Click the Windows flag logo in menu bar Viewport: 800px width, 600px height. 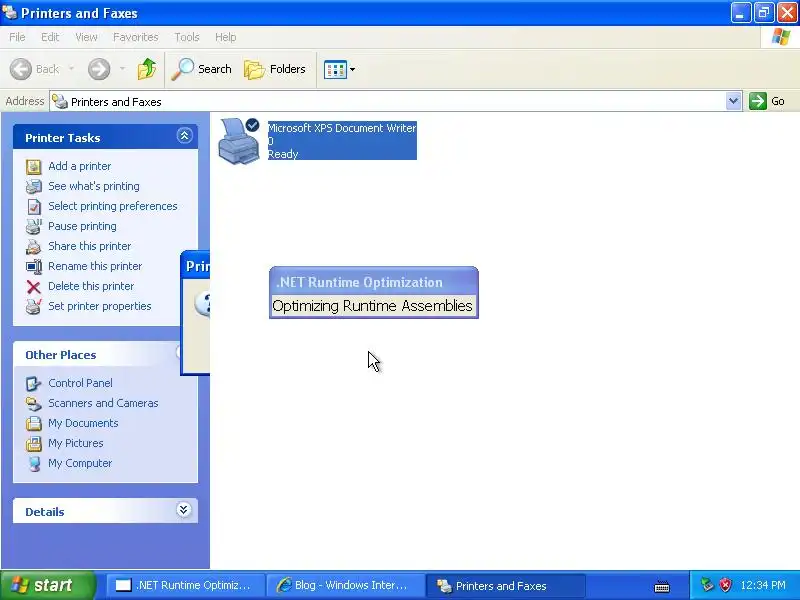780,37
